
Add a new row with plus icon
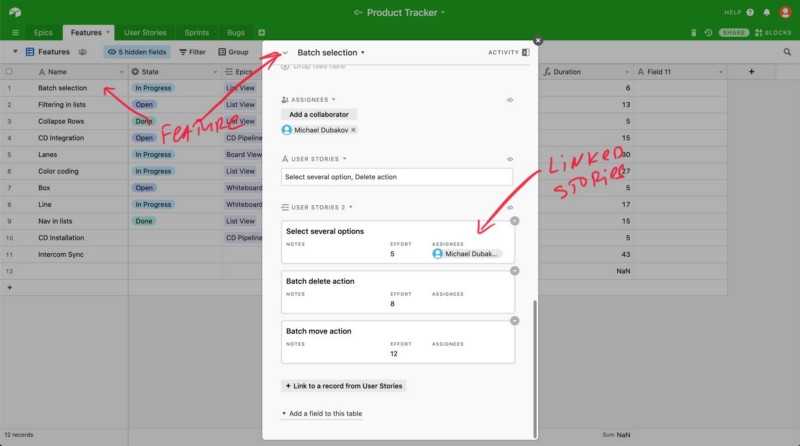pyautogui.click(x=9, y=288)
